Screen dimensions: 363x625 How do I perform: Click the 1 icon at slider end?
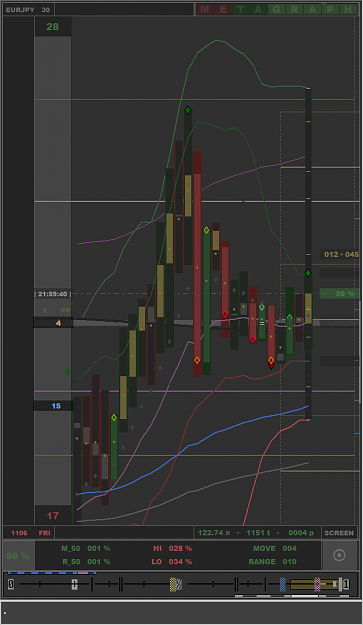pos(346,584)
